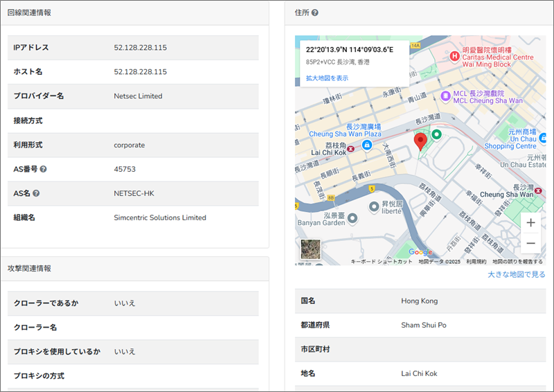The height and width of the screenshot is (392, 554).
Task: Click Simcentric Solutions Limited organization name
Action: coord(160,217)
